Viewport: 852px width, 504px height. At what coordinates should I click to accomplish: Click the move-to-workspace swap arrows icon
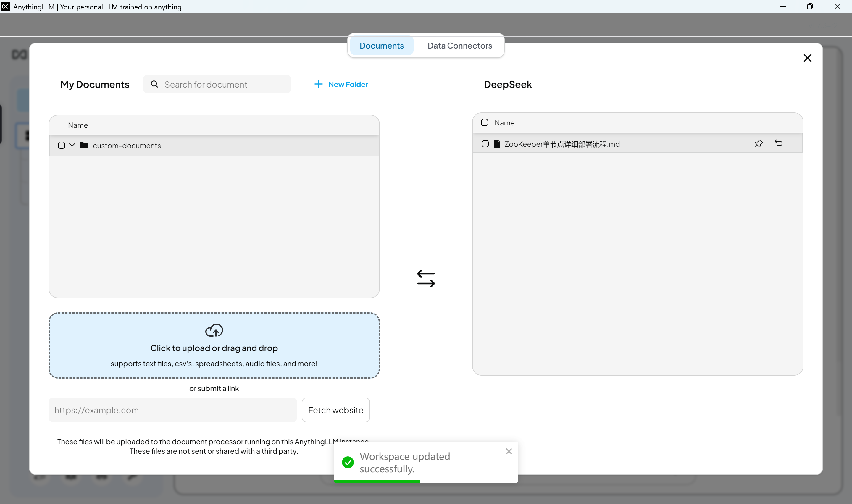tap(426, 279)
